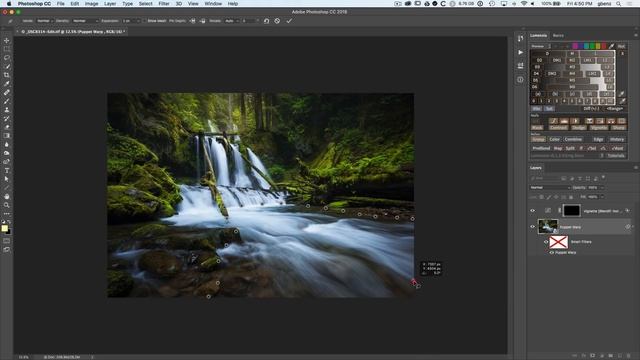The image size is (640, 360).
Task: Select the Gradient tool
Action: [7, 136]
